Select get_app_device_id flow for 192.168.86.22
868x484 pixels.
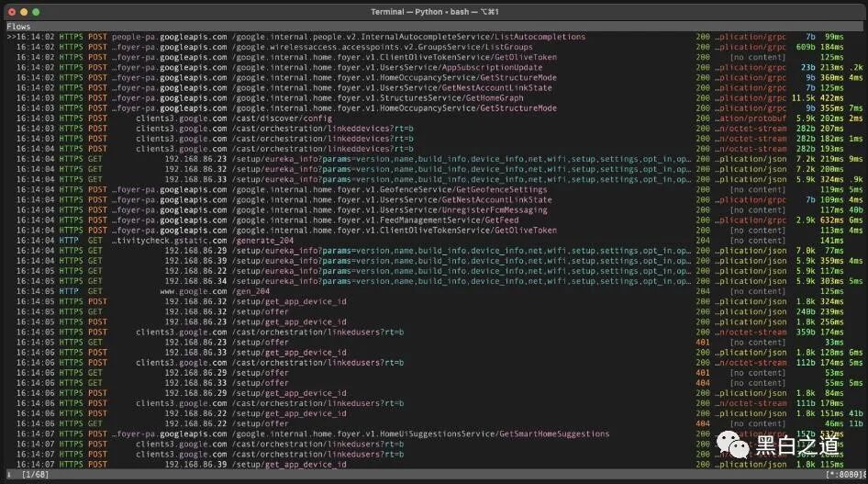[x=434, y=413]
